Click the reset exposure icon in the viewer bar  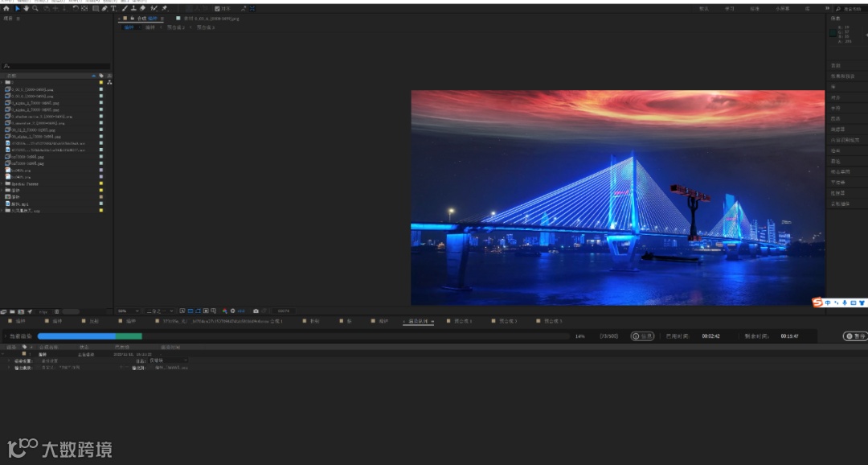232,311
